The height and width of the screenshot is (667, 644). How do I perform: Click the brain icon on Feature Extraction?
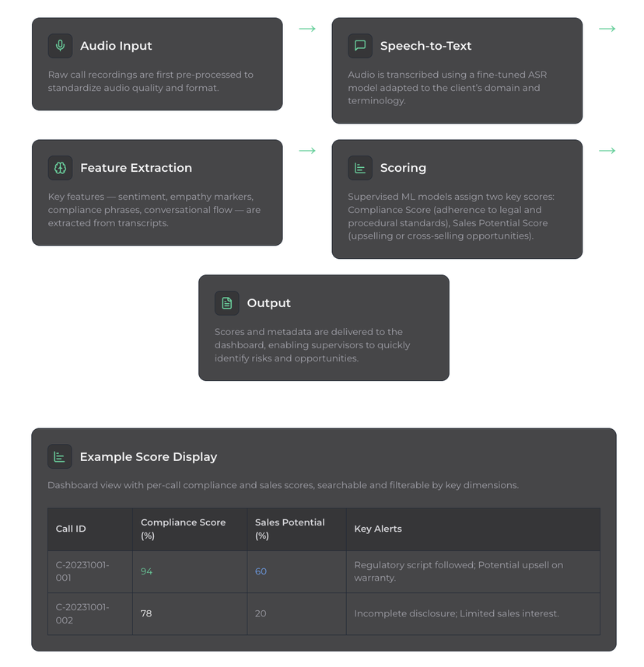(60, 168)
